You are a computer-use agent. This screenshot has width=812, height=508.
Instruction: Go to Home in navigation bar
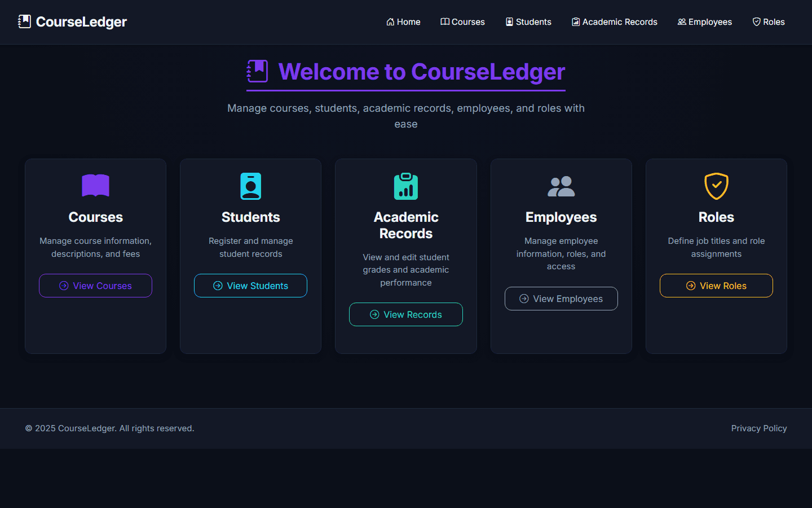[x=403, y=22]
